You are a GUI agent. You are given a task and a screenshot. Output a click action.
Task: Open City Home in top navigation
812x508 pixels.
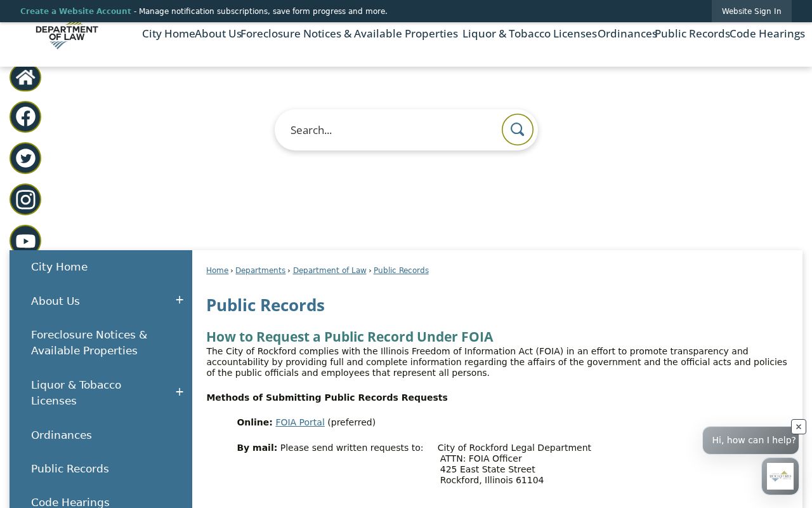click(x=168, y=34)
